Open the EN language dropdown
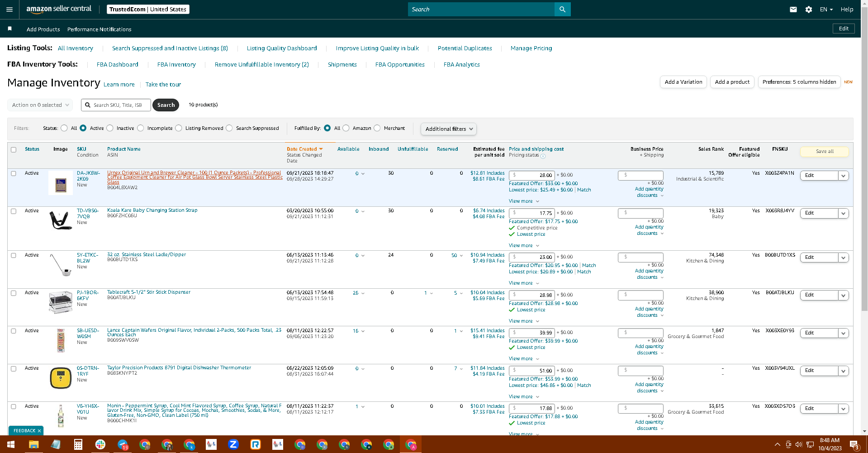The height and width of the screenshot is (453, 868). tap(826, 9)
